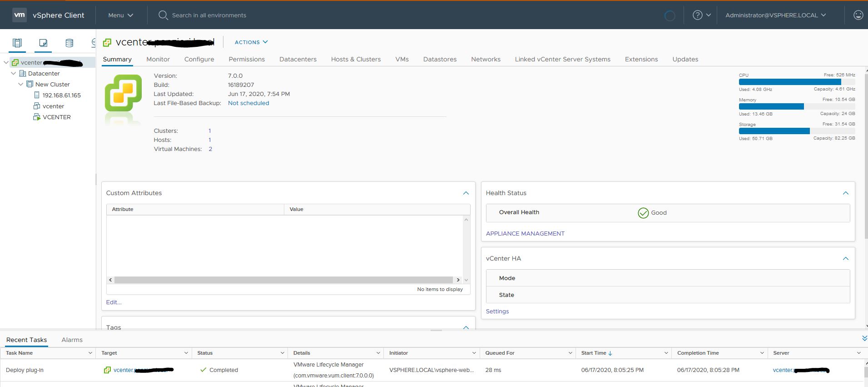The height and width of the screenshot is (387, 868).
Task: Open the Updates tab
Action: coord(685,59)
